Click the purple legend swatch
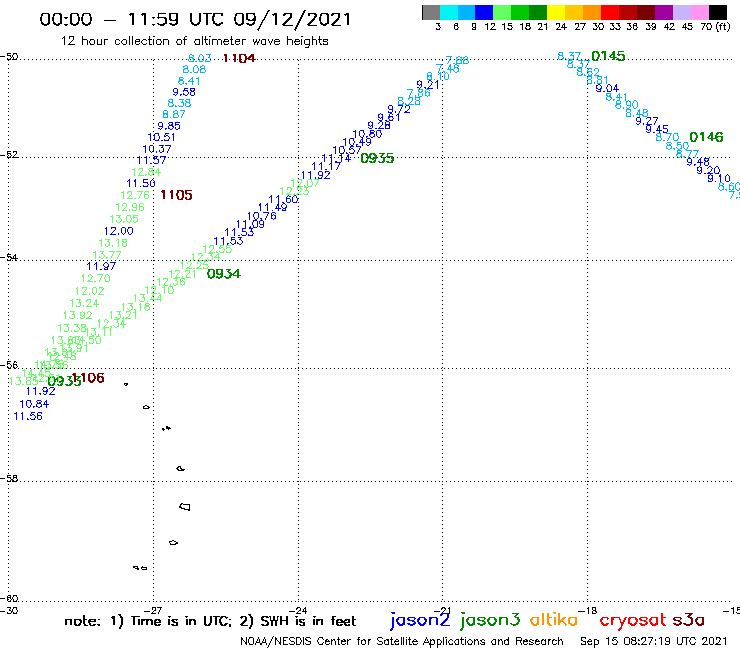The height and width of the screenshot is (650, 740). (664, 12)
